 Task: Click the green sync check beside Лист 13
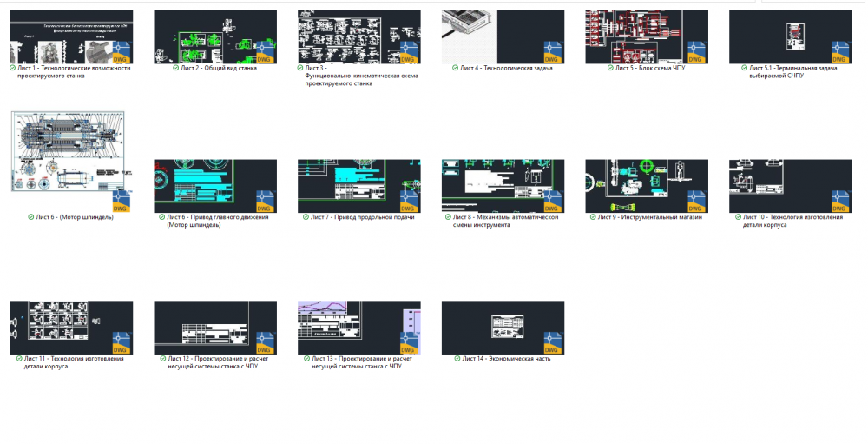point(306,358)
